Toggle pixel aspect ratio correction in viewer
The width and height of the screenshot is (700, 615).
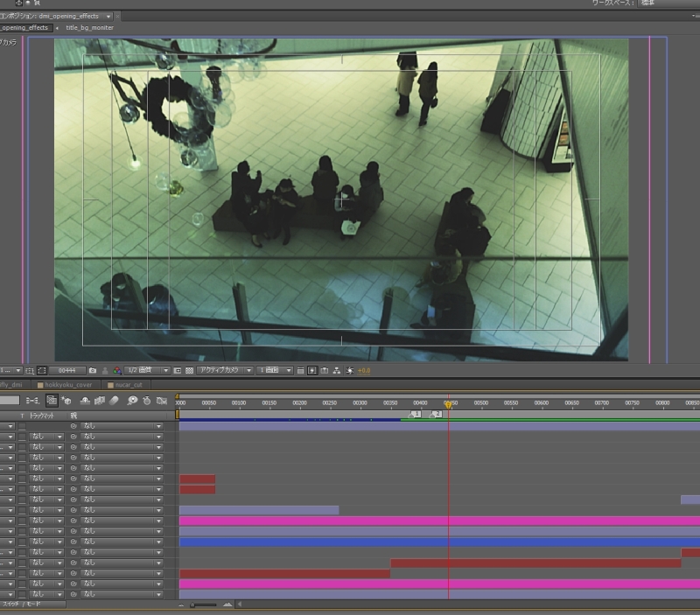(301, 371)
